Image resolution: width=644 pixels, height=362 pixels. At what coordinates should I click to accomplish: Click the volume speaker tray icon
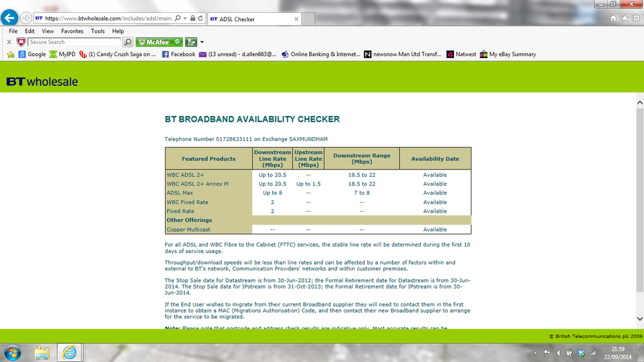coord(558,353)
